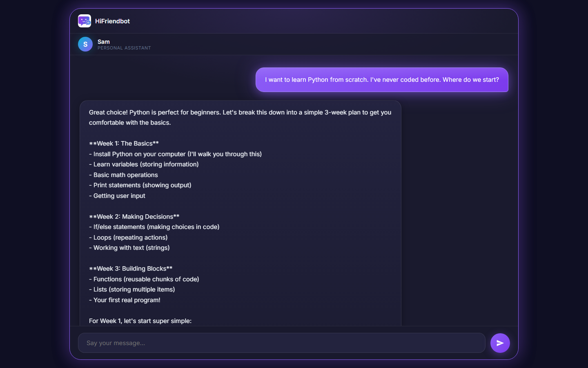Click the user message about learning Python
This screenshot has height=368, width=588.
[382, 80]
